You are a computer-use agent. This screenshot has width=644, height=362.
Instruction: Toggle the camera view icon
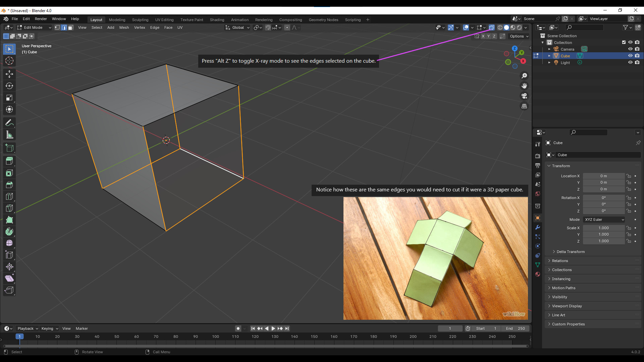(x=524, y=96)
